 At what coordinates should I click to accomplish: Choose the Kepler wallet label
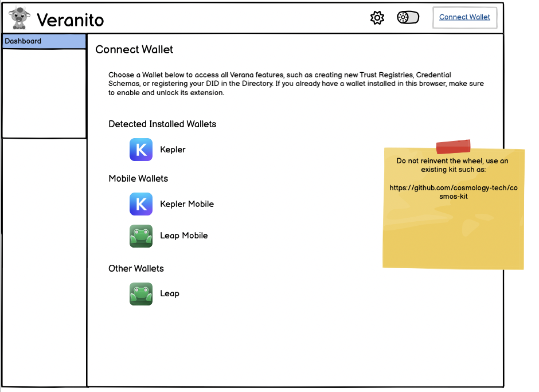pyautogui.click(x=173, y=150)
